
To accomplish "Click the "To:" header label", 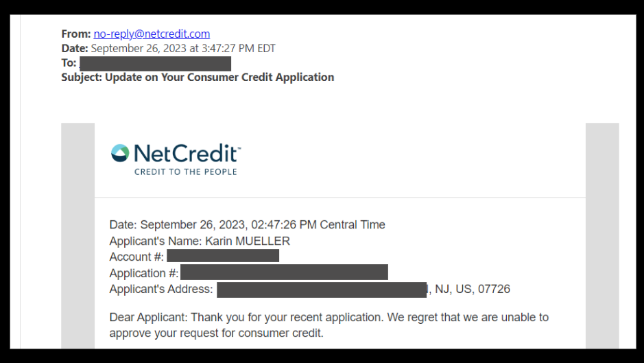I will [68, 63].
